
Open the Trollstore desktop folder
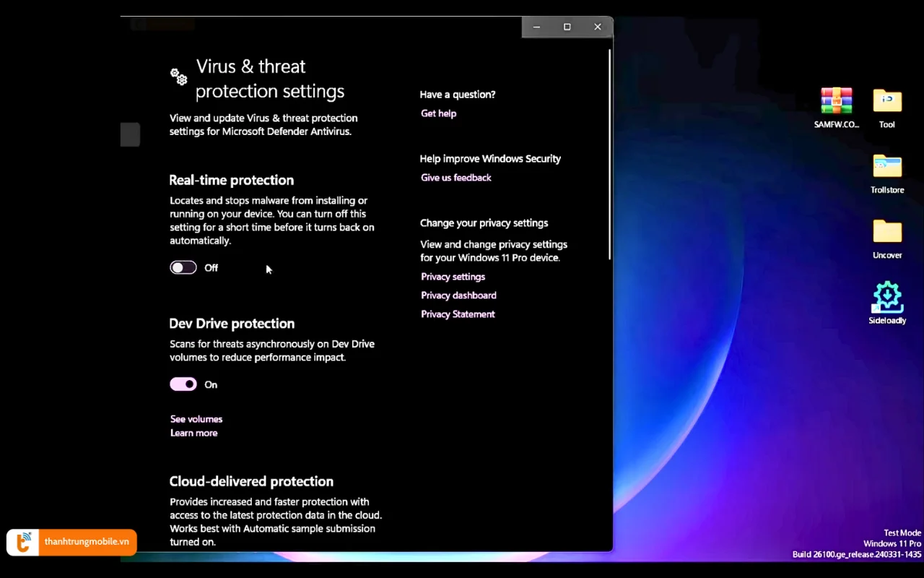click(887, 167)
